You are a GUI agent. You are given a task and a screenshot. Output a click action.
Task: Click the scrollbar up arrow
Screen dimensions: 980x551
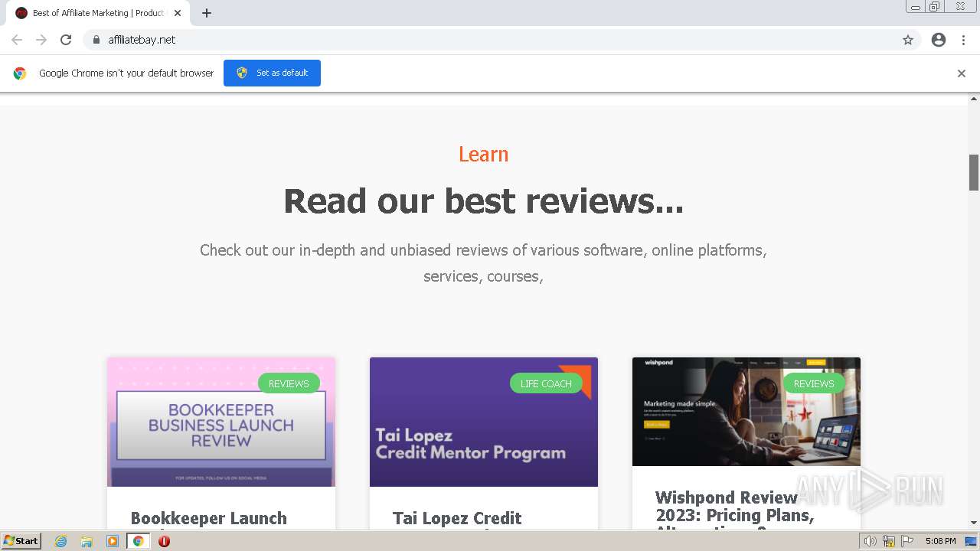(x=974, y=99)
